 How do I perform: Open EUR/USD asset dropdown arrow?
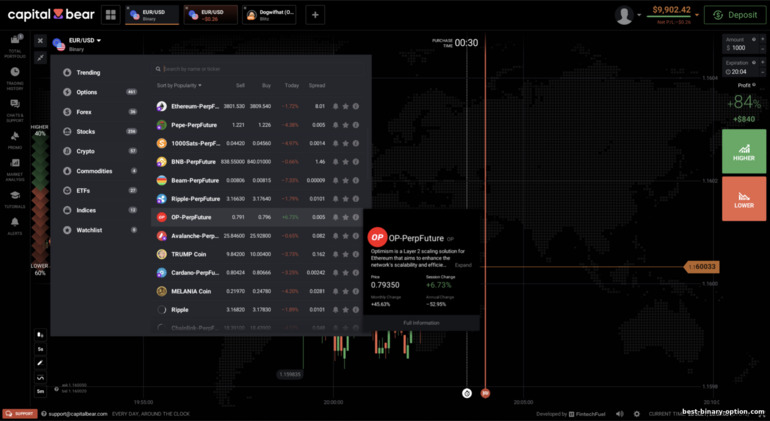click(99, 41)
